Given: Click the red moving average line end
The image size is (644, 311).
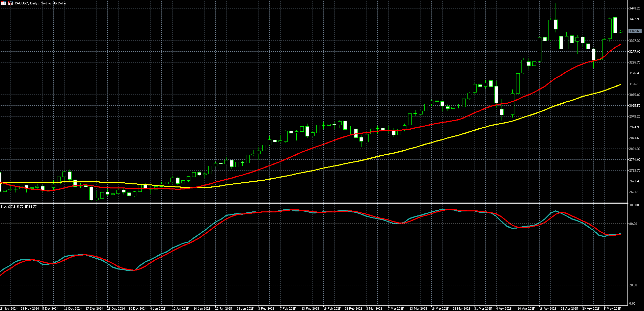Looking at the screenshot, I should click(x=620, y=45).
